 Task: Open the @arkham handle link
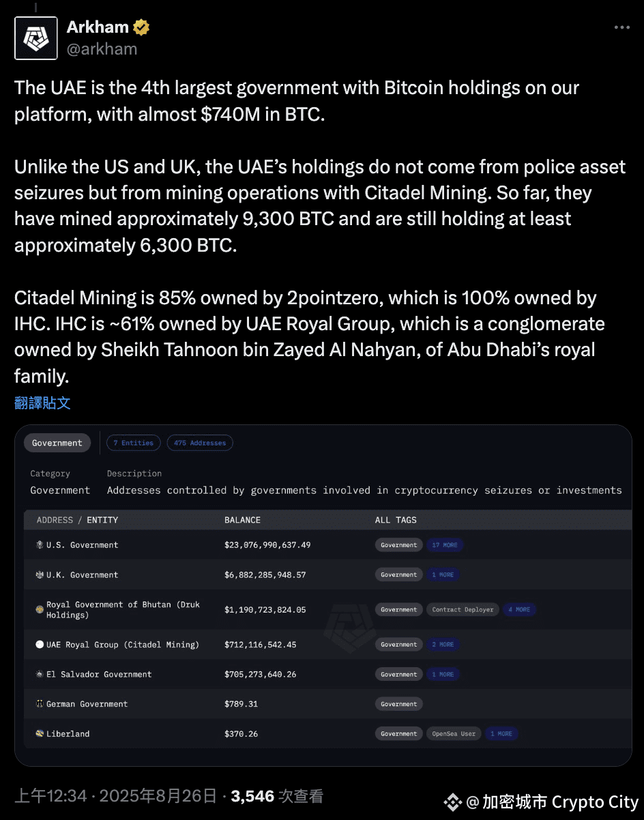[x=102, y=49]
